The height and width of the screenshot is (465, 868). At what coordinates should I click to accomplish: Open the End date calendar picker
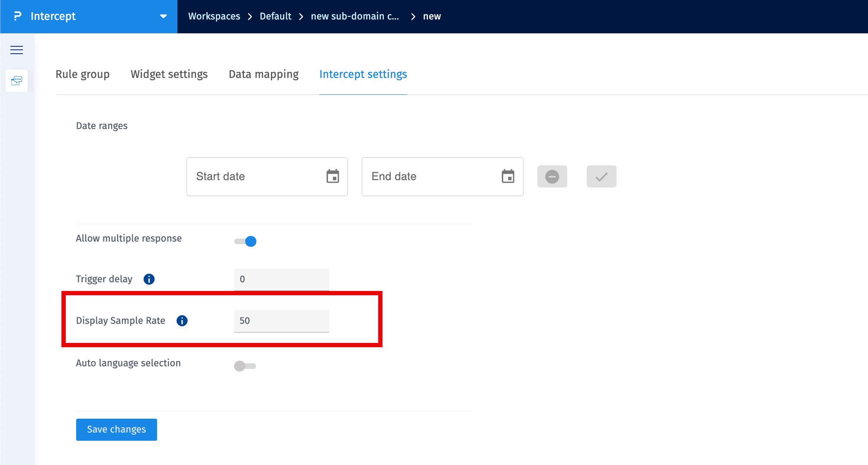click(x=508, y=177)
